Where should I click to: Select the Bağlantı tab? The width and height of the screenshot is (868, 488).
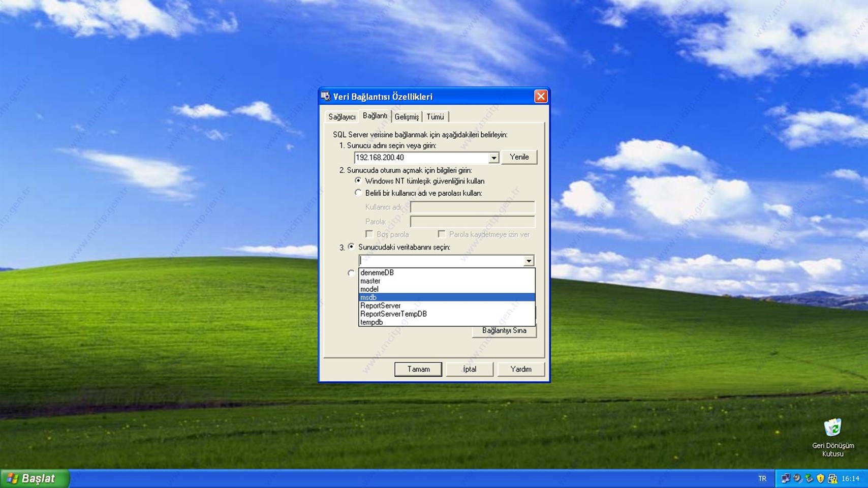[x=375, y=116]
